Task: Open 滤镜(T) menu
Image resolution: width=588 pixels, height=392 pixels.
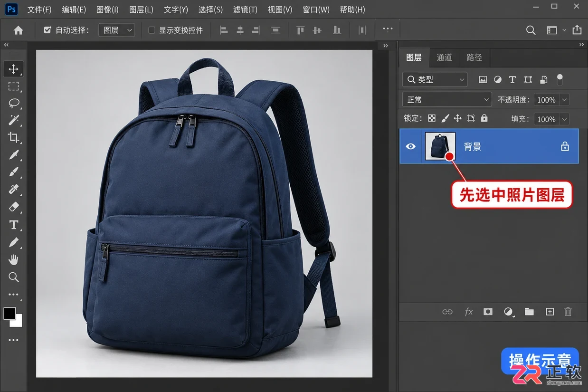Action: pyautogui.click(x=245, y=10)
